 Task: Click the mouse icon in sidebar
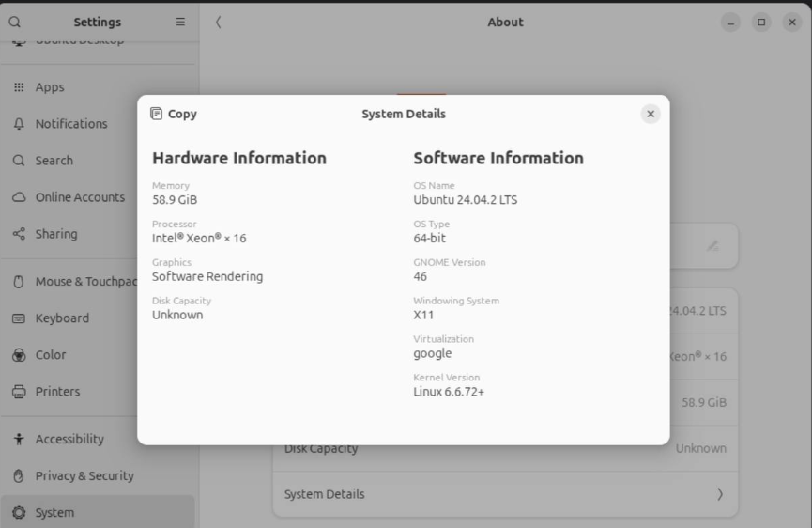point(19,281)
